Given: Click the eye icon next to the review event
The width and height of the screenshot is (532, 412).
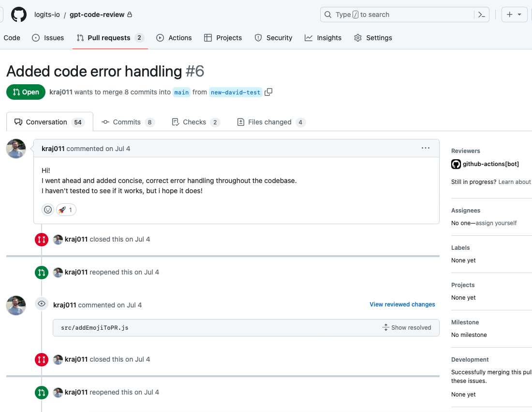Looking at the screenshot, I should (41, 304).
